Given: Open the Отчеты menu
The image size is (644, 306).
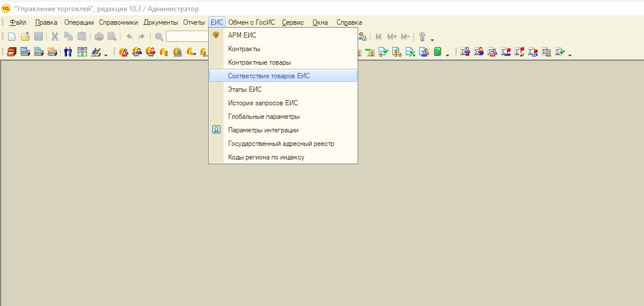Looking at the screenshot, I should 194,22.
